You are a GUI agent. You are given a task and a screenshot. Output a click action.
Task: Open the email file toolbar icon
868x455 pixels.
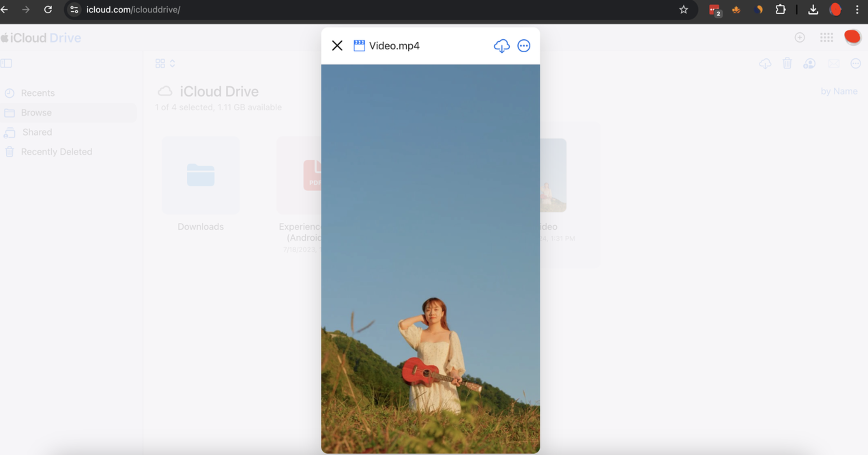[834, 63]
